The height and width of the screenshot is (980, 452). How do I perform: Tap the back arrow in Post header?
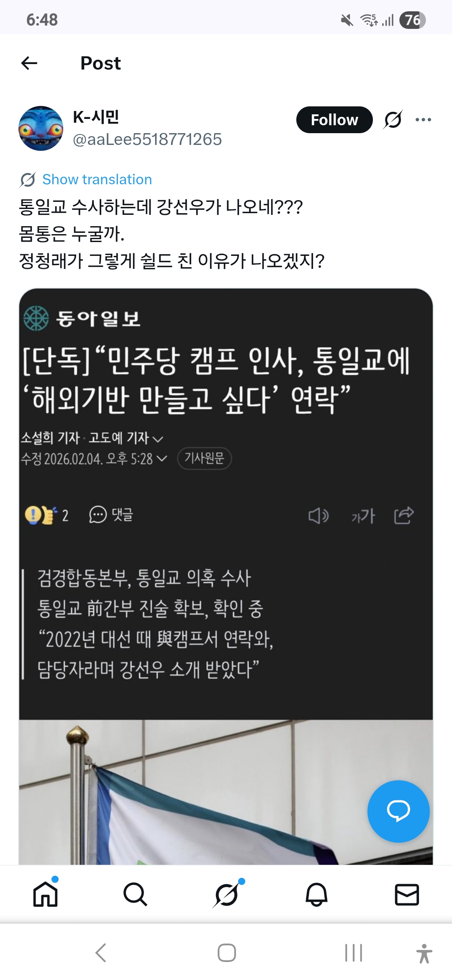(x=29, y=63)
